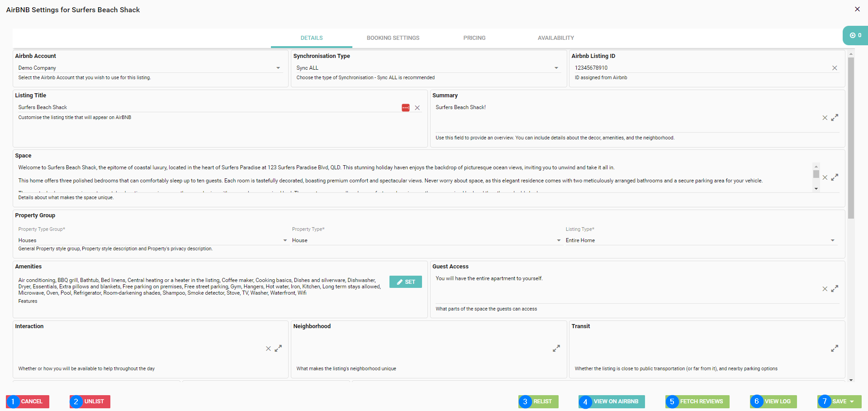Expand the Guest Access text editor
This screenshot has width=868, height=411.
pyautogui.click(x=835, y=289)
